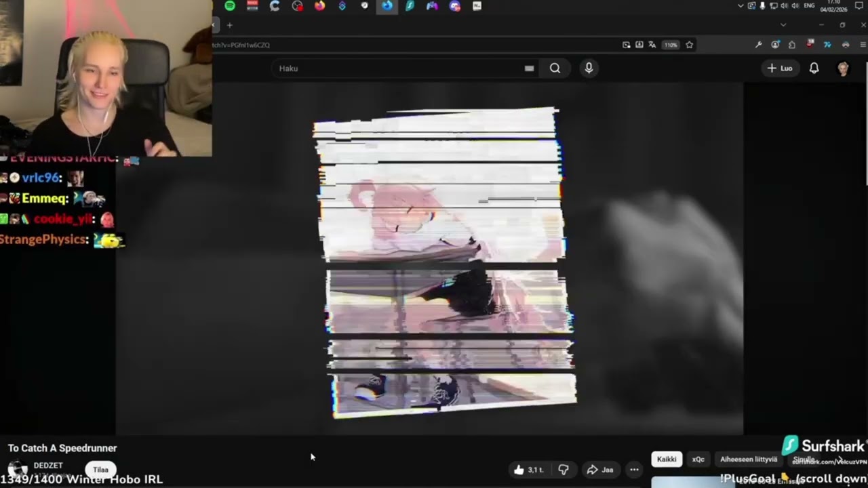The height and width of the screenshot is (488, 868).
Task: Click the ENG input language indicator
Action: click(x=809, y=5)
